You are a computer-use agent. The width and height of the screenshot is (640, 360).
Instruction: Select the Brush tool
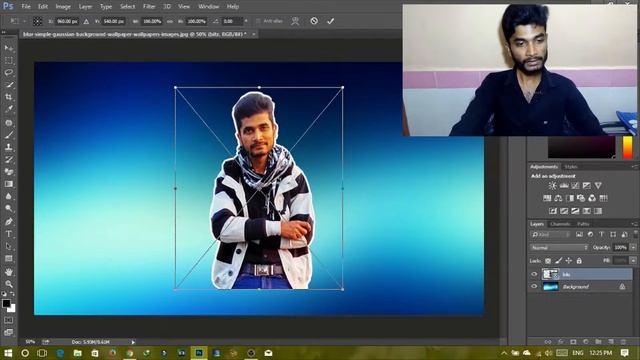[9, 135]
